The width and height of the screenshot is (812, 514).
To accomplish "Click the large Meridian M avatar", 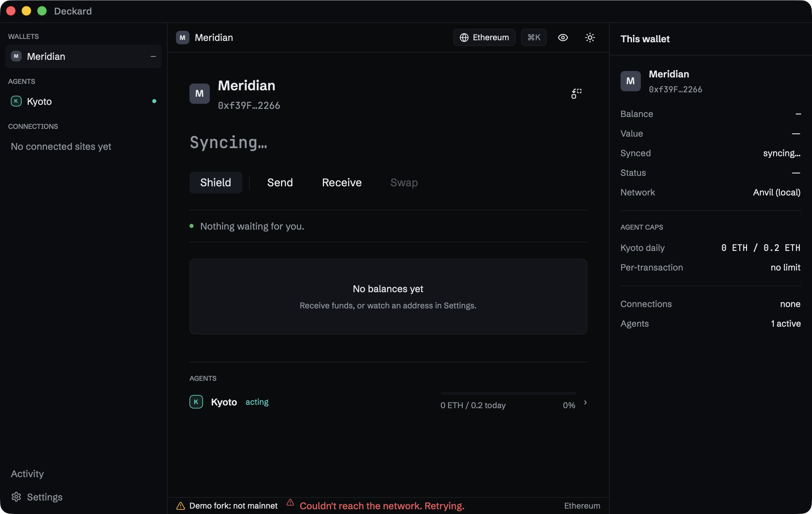I will pyautogui.click(x=199, y=94).
